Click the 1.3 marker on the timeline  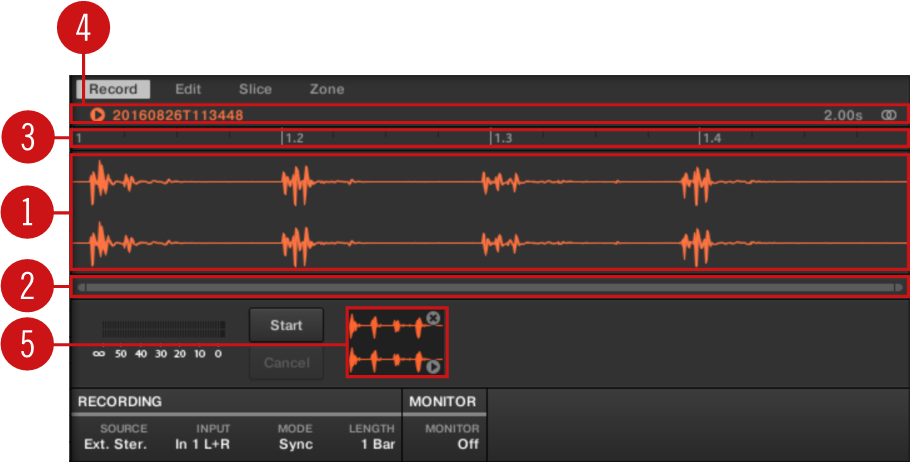[x=502, y=138]
